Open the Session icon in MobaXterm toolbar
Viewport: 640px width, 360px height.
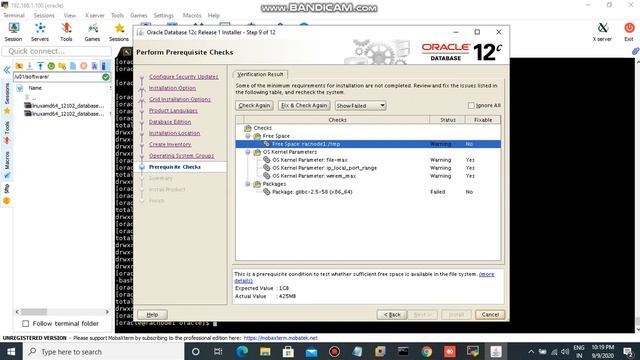click(x=13, y=32)
